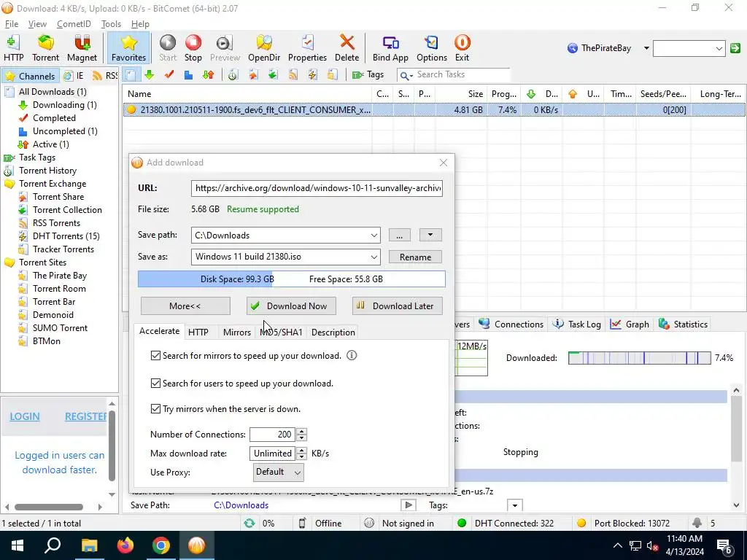Increase Number of Connections stepper
The height and width of the screenshot is (560, 747).
(x=301, y=431)
